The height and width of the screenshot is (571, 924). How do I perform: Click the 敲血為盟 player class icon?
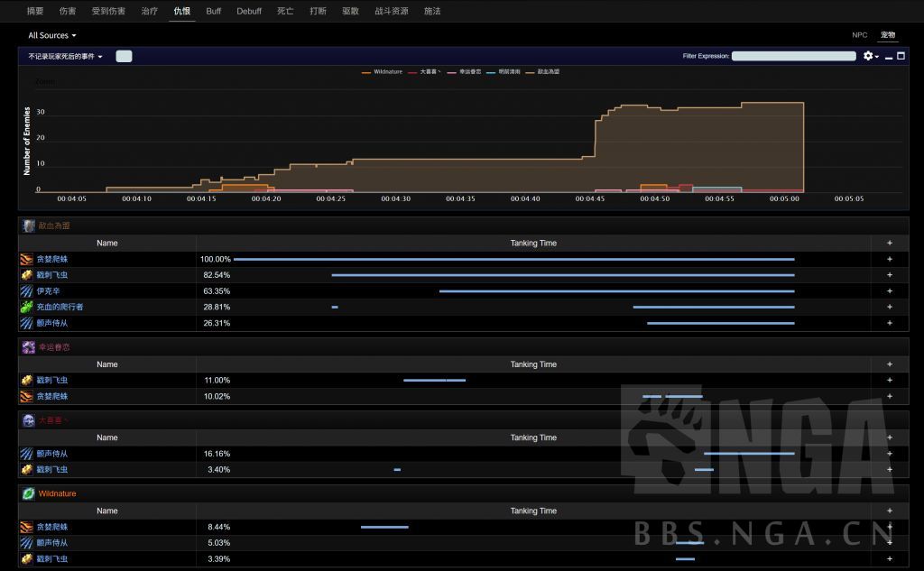click(x=28, y=226)
